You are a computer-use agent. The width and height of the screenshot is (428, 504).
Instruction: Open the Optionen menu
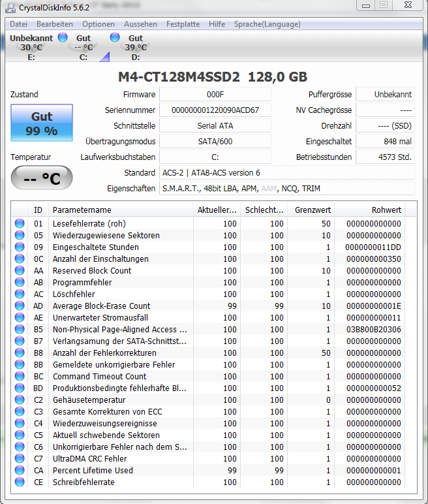pos(99,24)
